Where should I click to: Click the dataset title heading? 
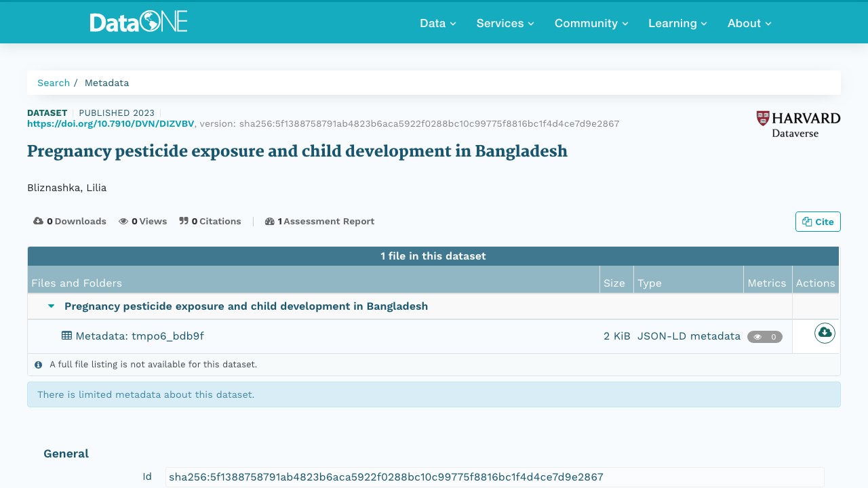tap(297, 151)
